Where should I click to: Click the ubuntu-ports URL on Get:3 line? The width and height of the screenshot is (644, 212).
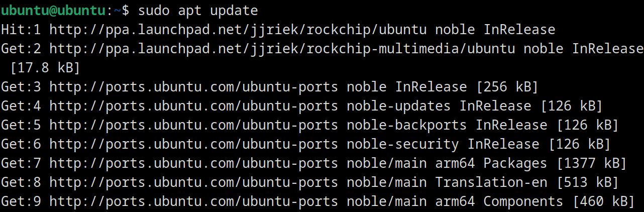(194, 87)
